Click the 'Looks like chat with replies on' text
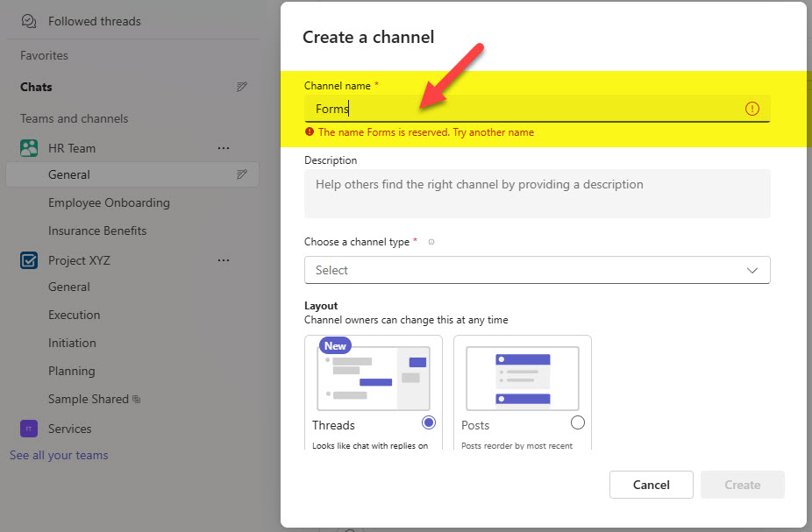This screenshot has height=532, width=812. pyautogui.click(x=370, y=445)
